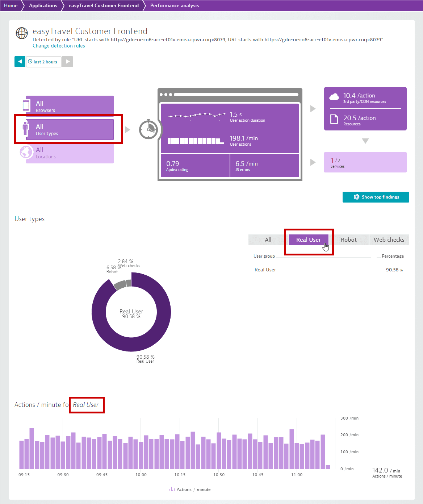Switch to the Web checks tab

tap(389, 240)
